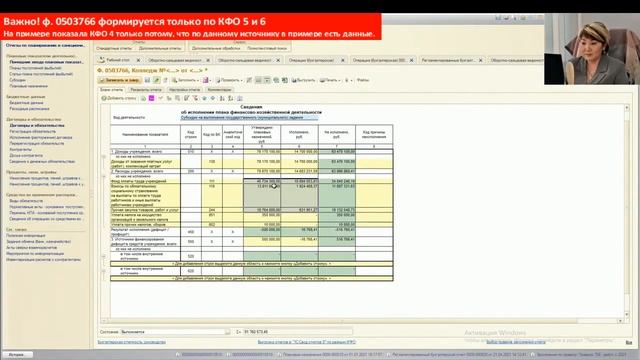Close the Регламентированная бухгалтерская tab
Screen dimensions: 640x360
point(480,60)
